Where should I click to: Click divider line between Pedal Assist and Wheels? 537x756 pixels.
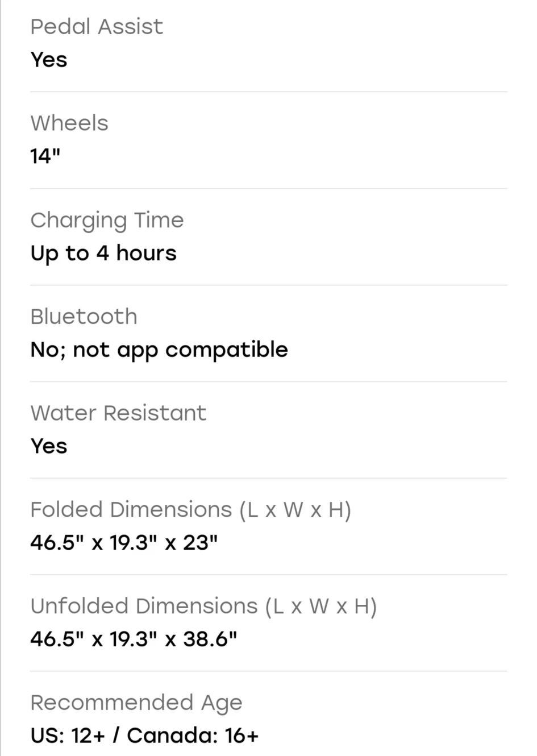(268, 92)
